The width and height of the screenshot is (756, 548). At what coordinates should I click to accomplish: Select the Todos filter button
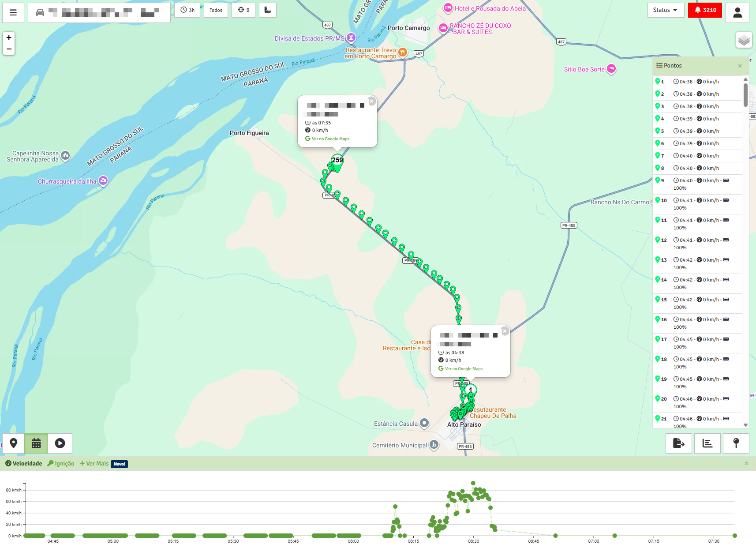point(216,10)
